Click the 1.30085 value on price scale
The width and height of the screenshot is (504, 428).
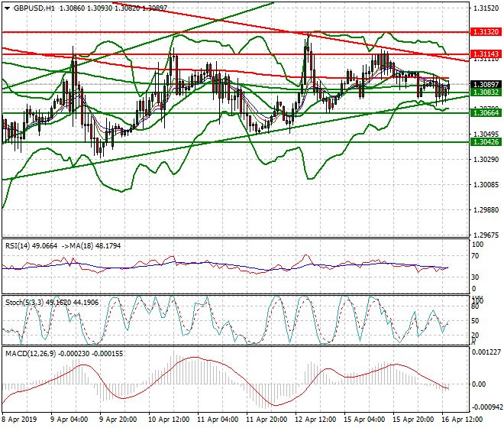(x=485, y=185)
